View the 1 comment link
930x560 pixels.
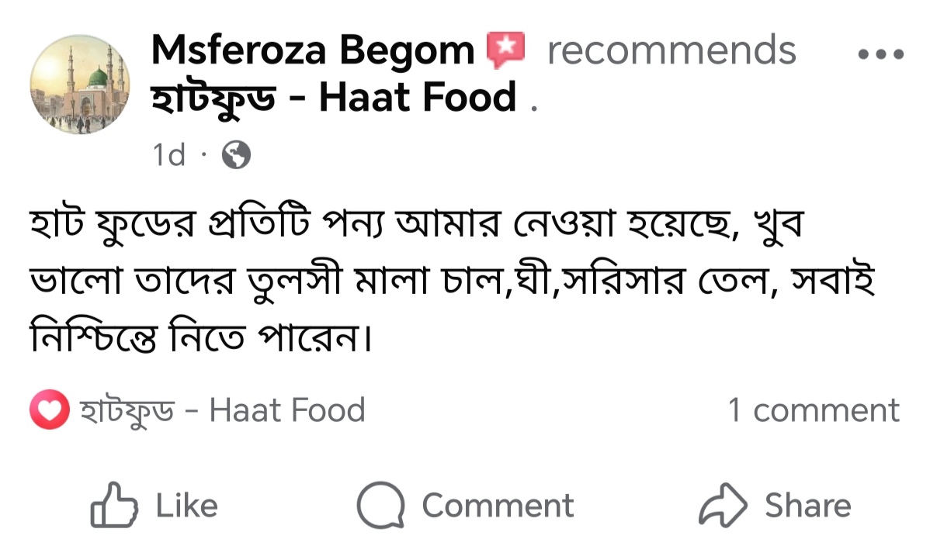click(x=813, y=410)
